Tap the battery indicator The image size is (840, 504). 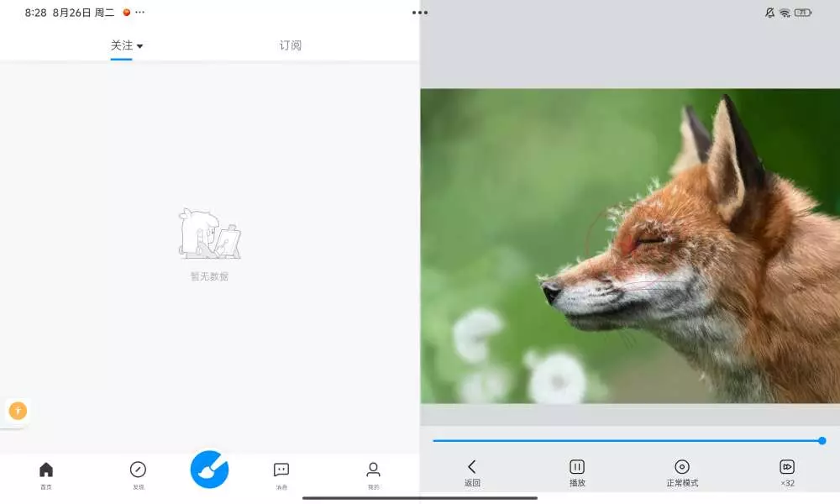click(802, 13)
